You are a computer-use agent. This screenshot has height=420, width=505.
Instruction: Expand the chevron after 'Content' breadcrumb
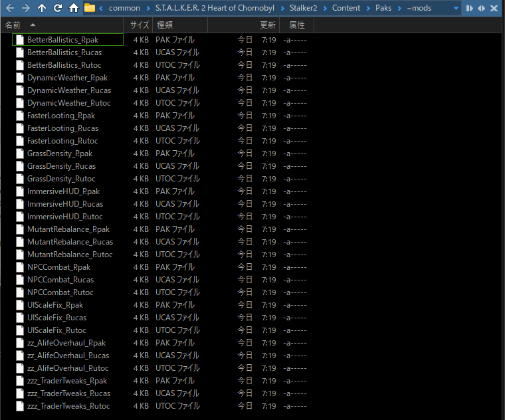(368, 9)
